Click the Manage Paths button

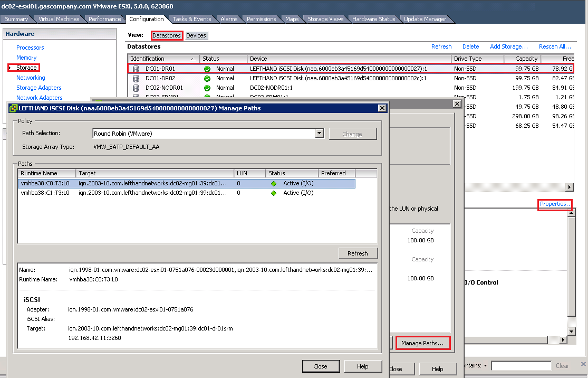tap(422, 343)
